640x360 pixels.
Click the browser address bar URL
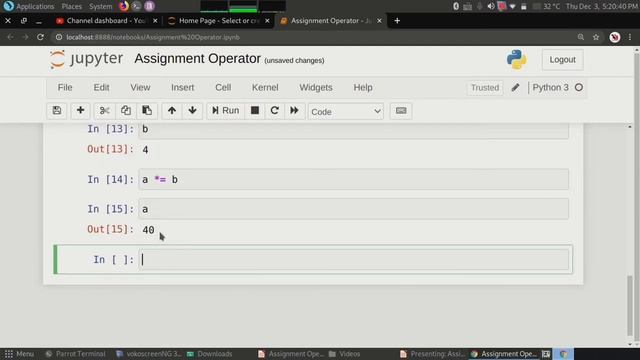(x=153, y=37)
